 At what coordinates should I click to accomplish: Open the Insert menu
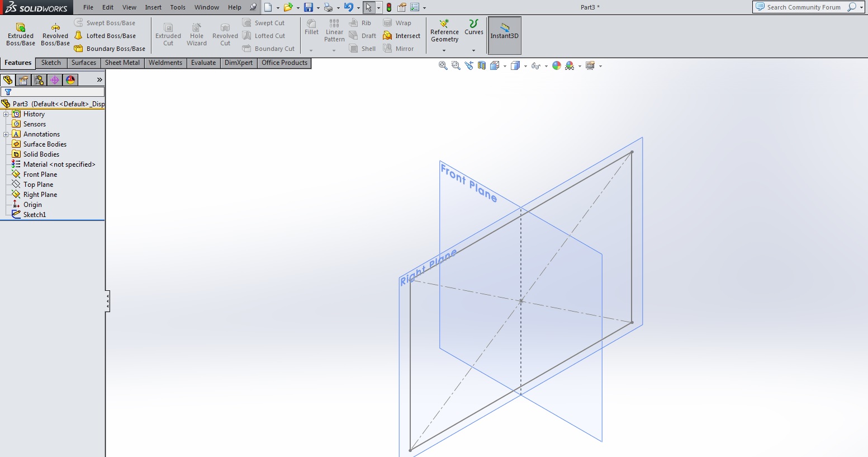(x=153, y=7)
